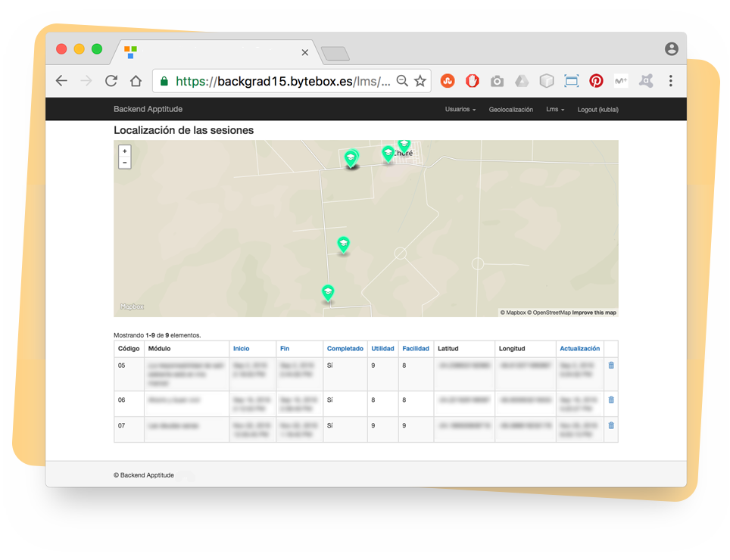Click the macOS green fullscreen window button
The image size is (730, 560).
(97, 49)
